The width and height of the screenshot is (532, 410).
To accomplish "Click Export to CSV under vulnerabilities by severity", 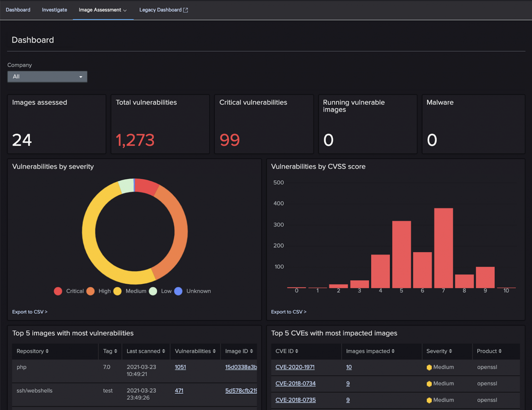I will [x=30, y=312].
